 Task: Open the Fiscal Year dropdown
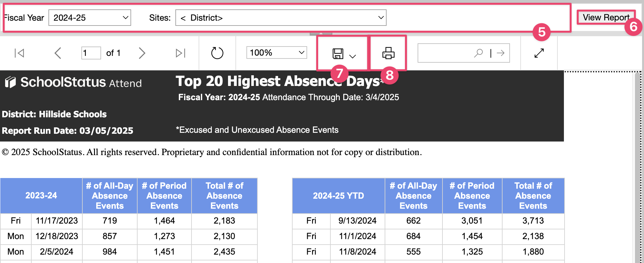tap(90, 18)
